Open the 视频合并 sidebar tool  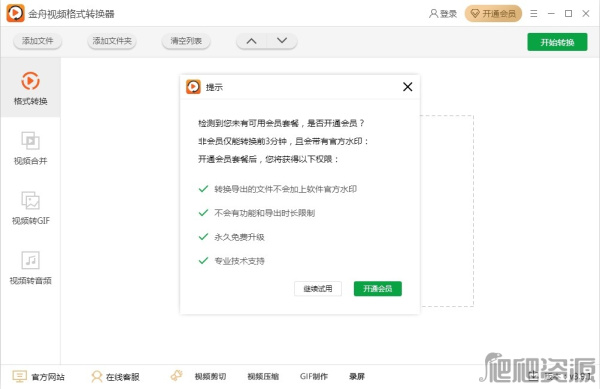point(30,147)
